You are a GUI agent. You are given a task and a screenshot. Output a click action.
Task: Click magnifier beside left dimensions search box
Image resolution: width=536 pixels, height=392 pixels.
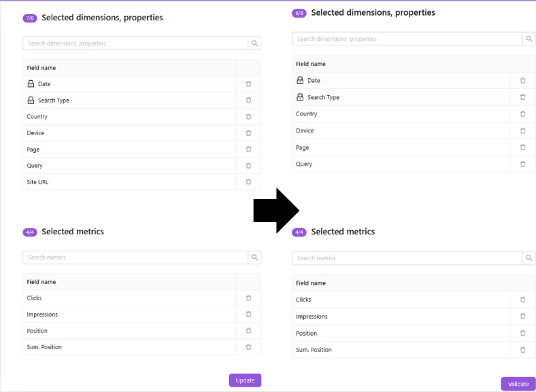pyautogui.click(x=254, y=43)
